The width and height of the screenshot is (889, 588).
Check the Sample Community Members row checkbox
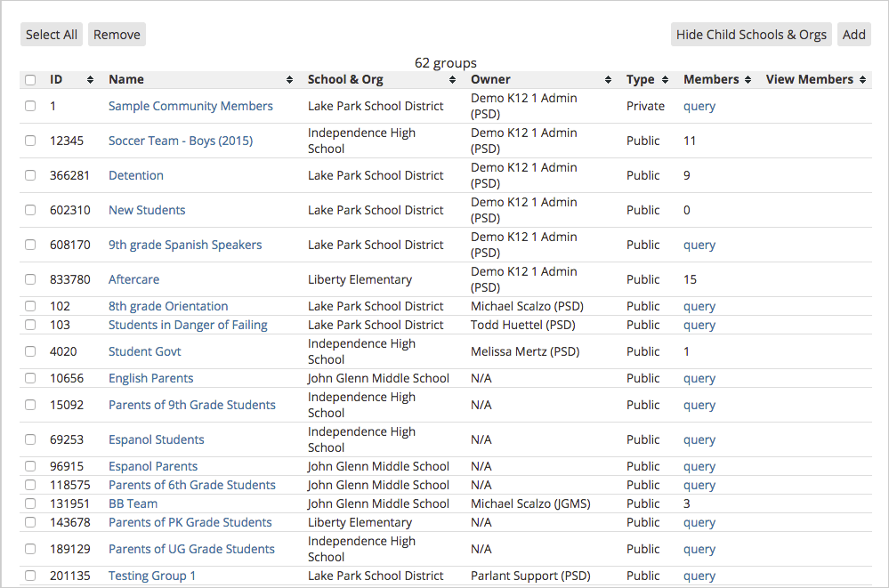click(x=30, y=106)
